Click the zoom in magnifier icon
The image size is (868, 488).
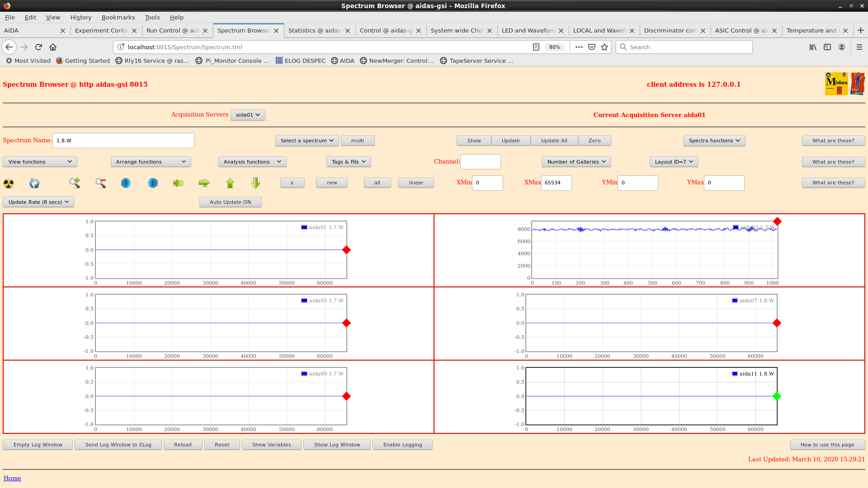pyautogui.click(x=75, y=183)
